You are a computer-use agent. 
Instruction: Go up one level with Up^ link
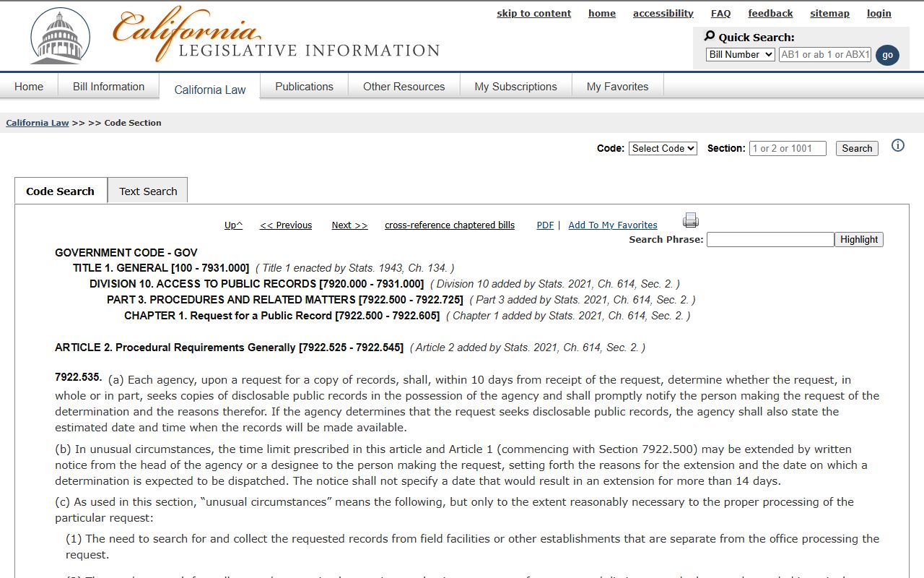coord(234,225)
